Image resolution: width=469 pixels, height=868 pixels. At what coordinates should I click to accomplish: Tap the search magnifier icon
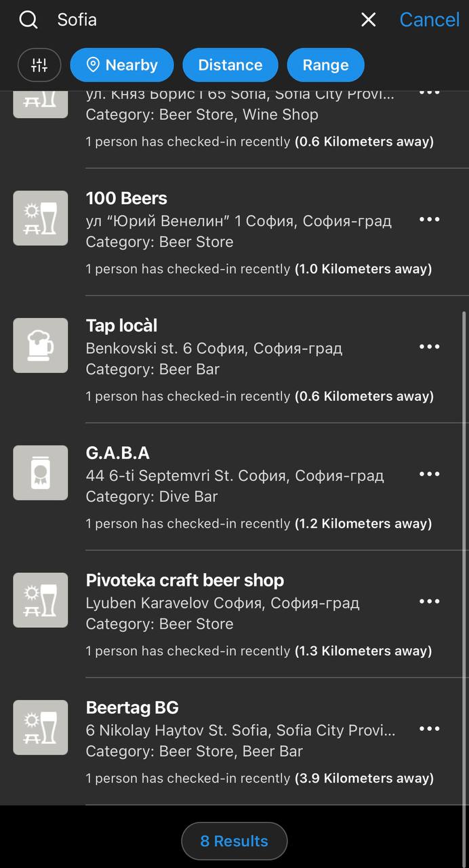28,20
